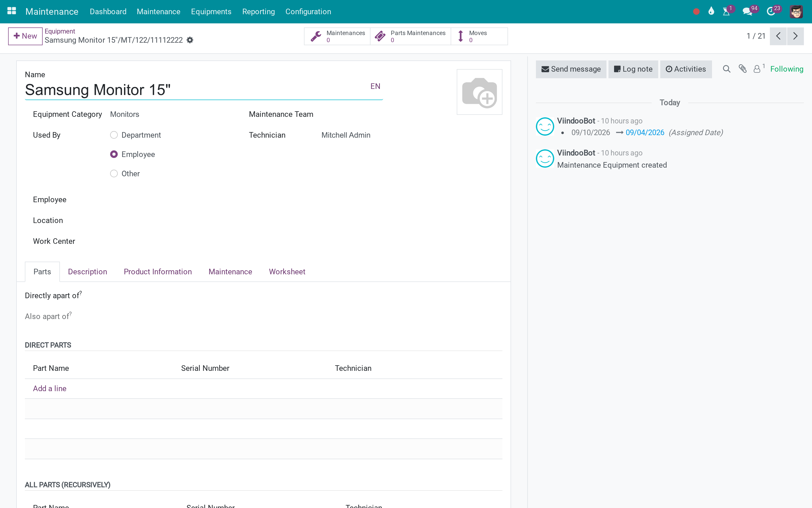Click the 1 / 21 pager counter
The height and width of the screenshot is (508, 812).
(x=756, y=36)
